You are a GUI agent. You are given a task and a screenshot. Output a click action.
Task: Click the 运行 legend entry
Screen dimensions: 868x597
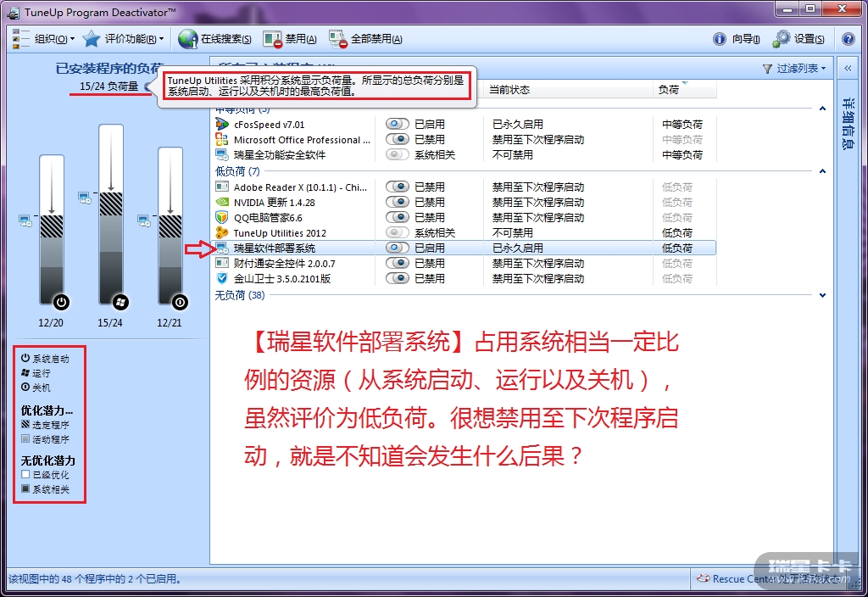36,373
